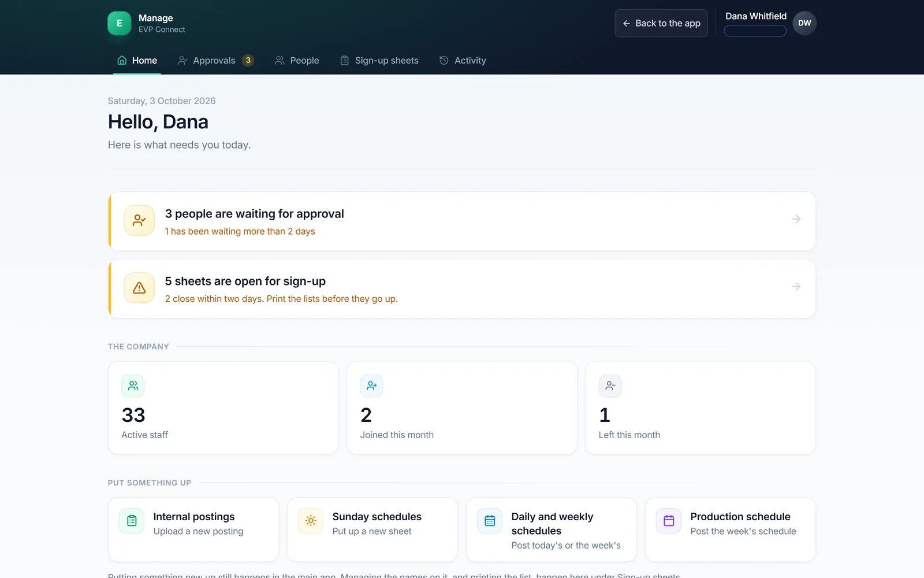924x578 pixels.
Task: Click the Sign-up sheets clipboard icon in nav
Action: (x=344, y=60)
